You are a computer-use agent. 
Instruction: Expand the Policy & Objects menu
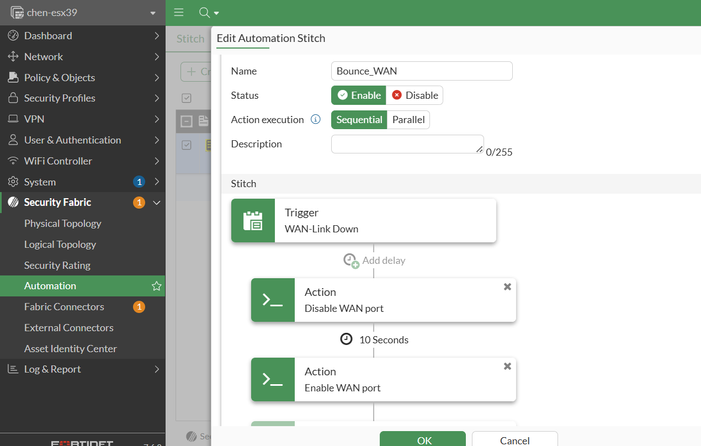82,78
